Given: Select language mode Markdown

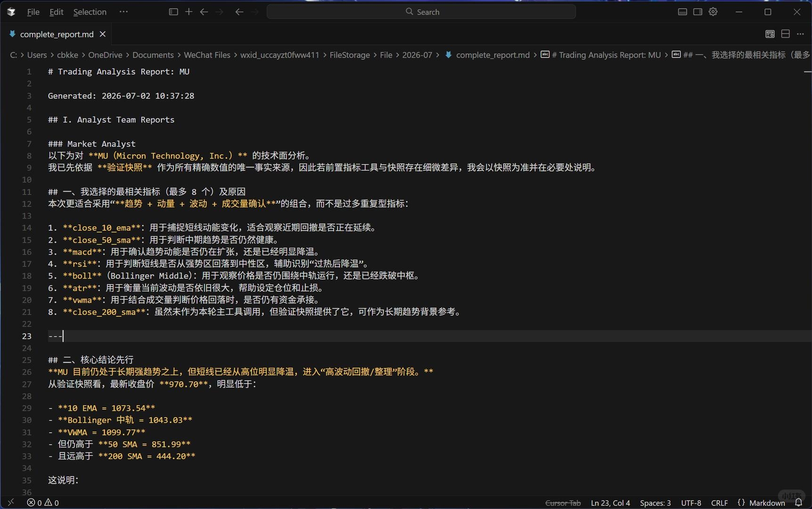Looking at the screenshot, I should pyautogui.click(x=767, y=503).
